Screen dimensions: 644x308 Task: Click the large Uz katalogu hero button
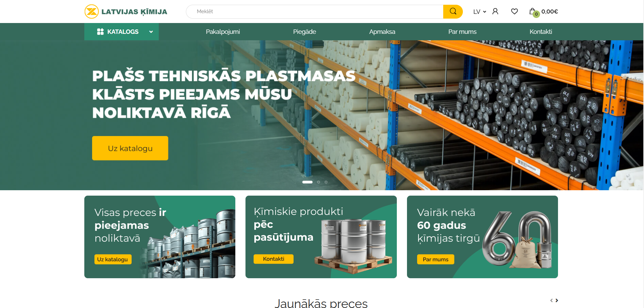[x=130, y=148]
